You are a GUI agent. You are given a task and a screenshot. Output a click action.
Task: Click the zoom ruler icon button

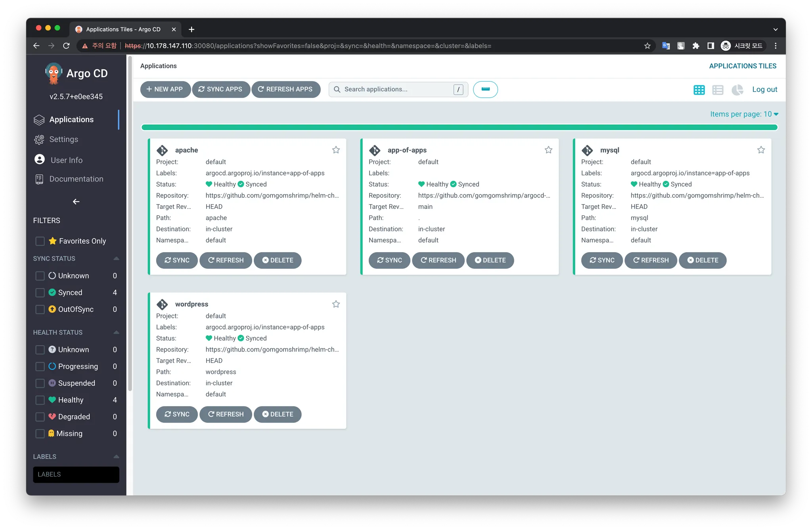pos(485,90)
